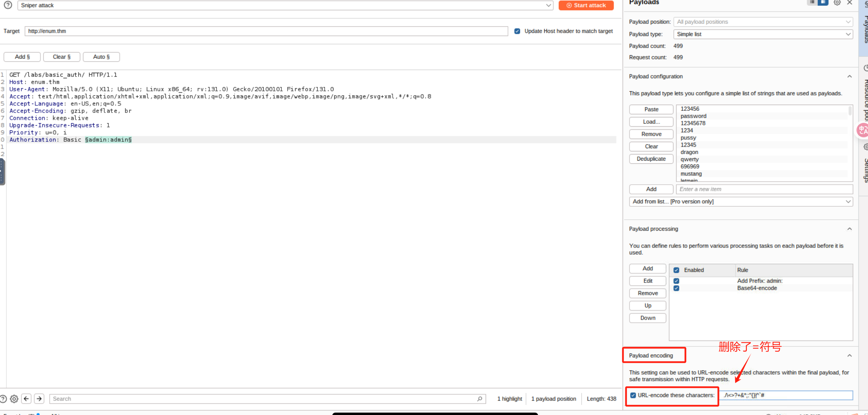This screenshot has width=868, height=415.
Task: Go to next search match arrow
Action: [39, 399]
